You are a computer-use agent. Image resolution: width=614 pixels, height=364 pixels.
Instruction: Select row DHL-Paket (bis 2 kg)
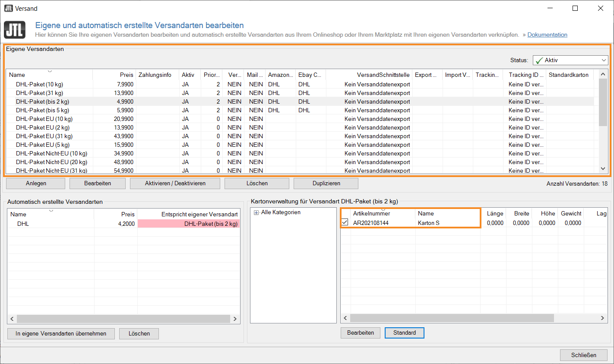[300, 101]
